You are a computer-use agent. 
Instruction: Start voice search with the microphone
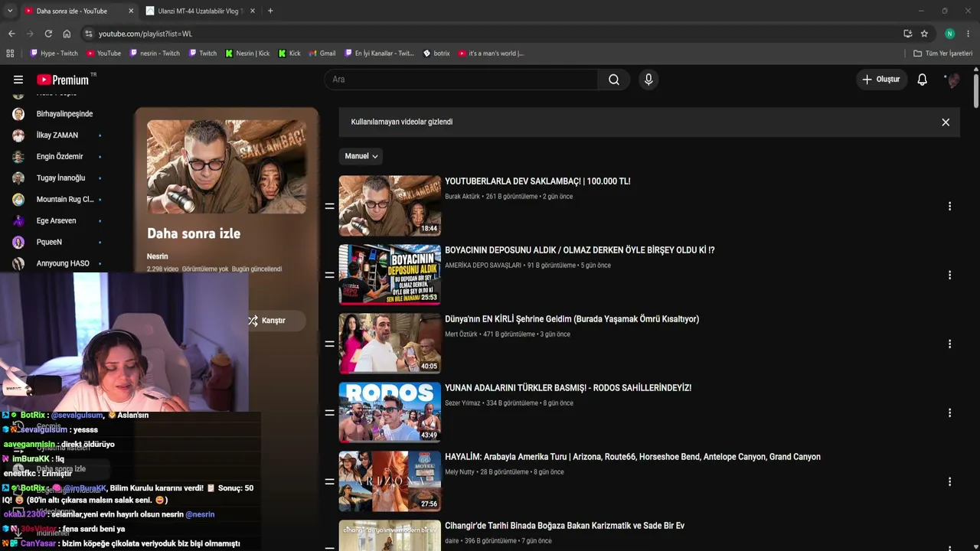pyautogui.click(x=648, y=80)
